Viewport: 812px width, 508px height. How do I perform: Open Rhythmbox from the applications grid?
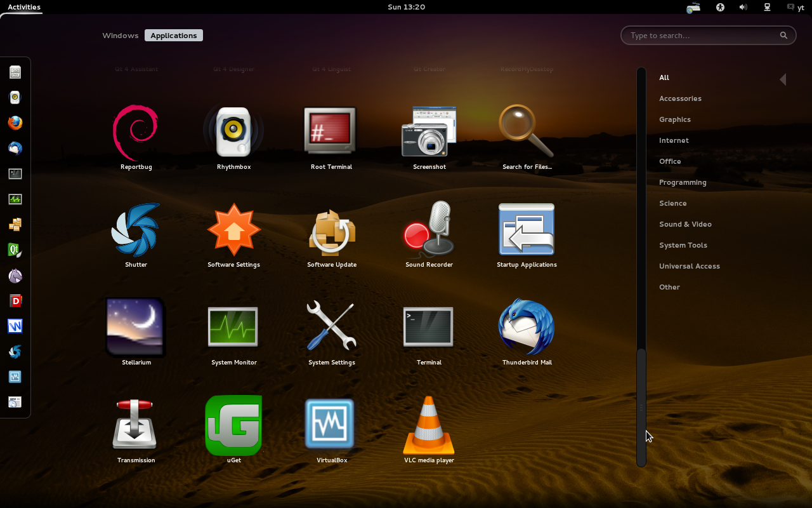pos(233,137)
